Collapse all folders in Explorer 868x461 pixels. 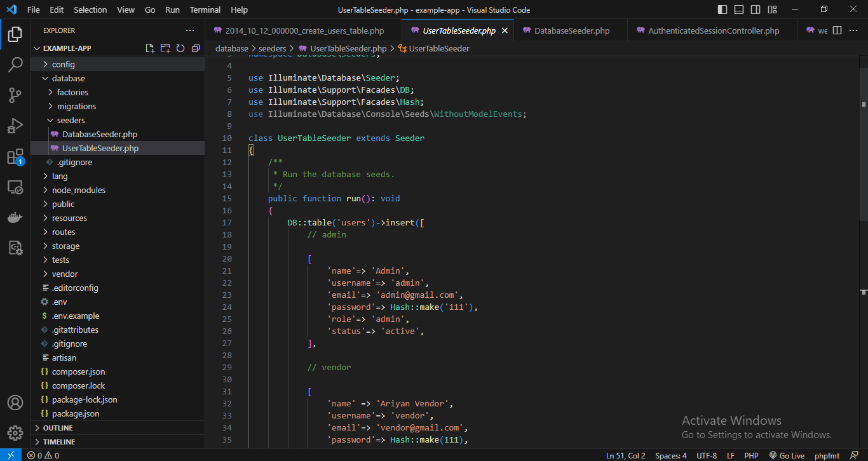point(196,48)
